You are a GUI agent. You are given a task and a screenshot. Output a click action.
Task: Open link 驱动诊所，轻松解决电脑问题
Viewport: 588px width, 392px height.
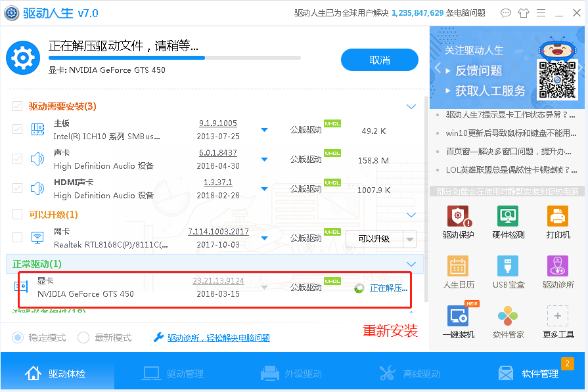click(x=219, y=338)
